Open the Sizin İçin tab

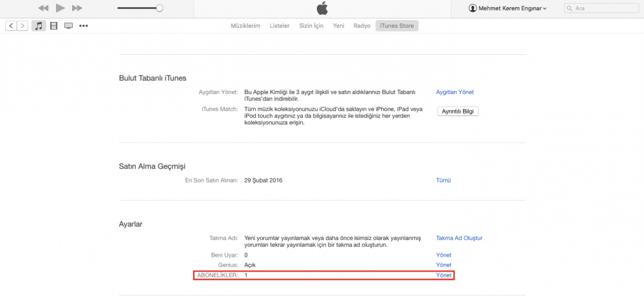click(x=311, y=26)
